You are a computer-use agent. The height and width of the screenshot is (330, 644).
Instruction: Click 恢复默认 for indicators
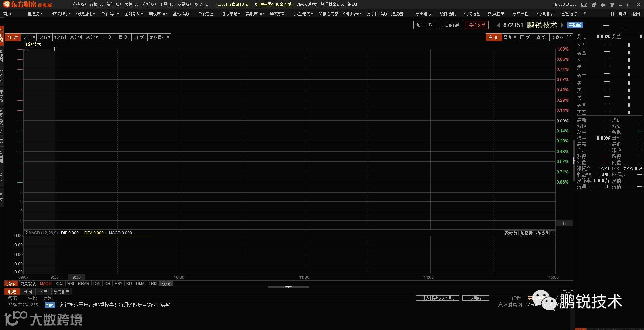point(28,284)
